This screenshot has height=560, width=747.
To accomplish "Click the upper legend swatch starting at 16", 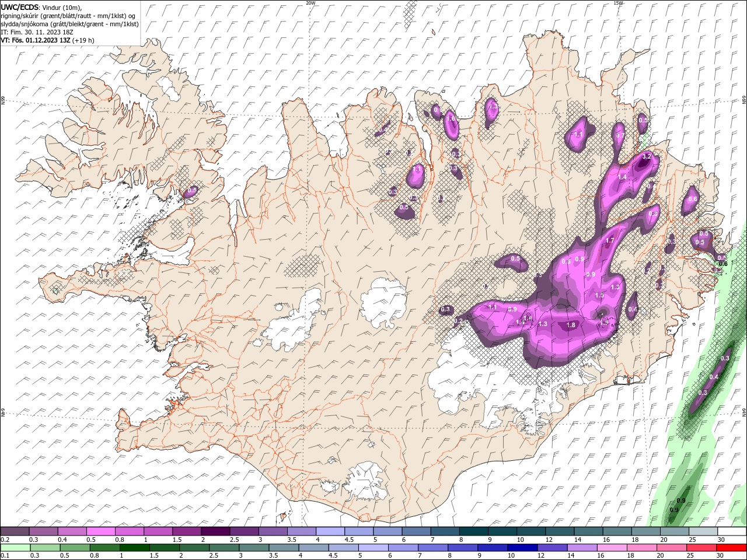I will tap(617, 531).
